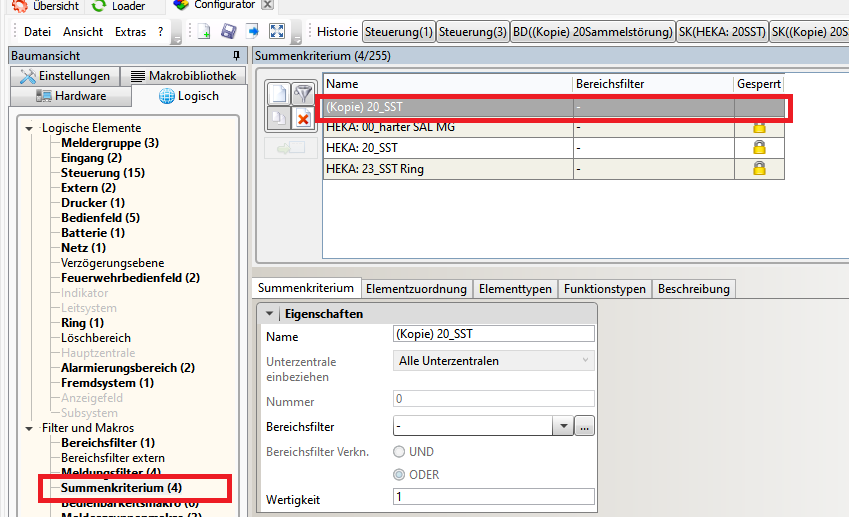Open Einstellungen tab
The width and height of the screenshot is (849, 517).
(x=65, y=76)
